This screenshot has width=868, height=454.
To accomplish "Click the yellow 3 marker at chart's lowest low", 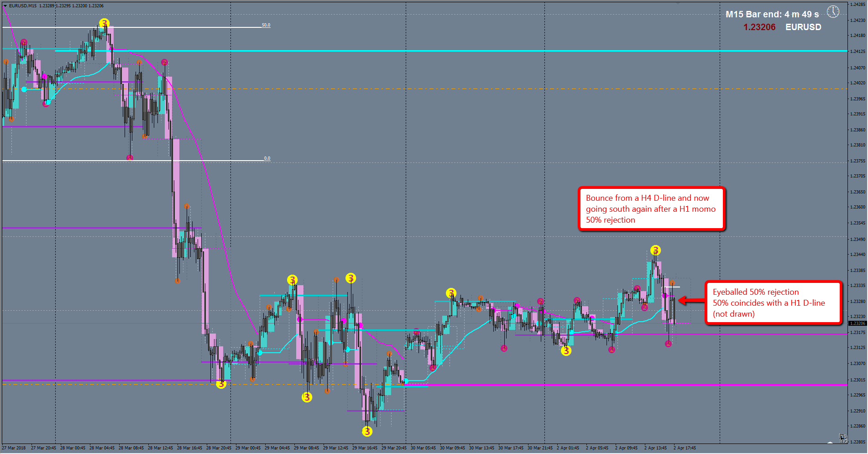I will pyautogui.click(x=367, y=431).
